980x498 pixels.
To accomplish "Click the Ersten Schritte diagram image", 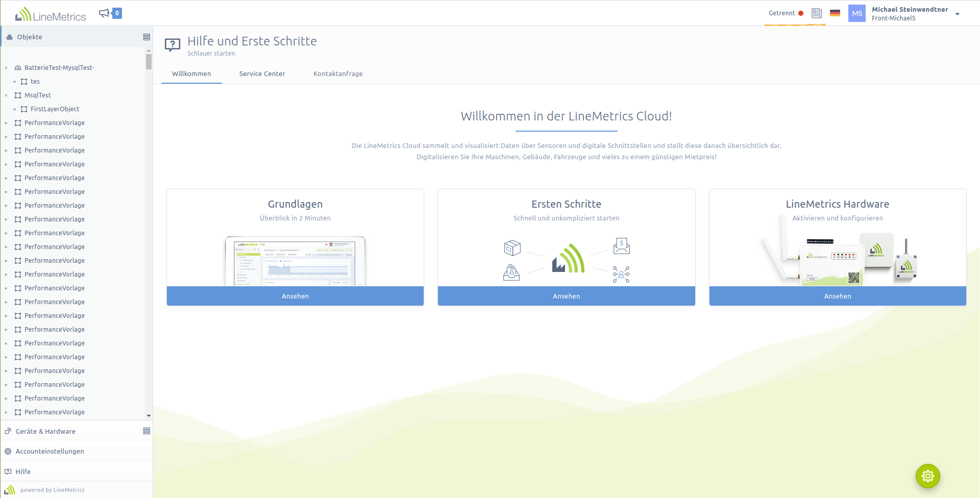I will point(567,260).
